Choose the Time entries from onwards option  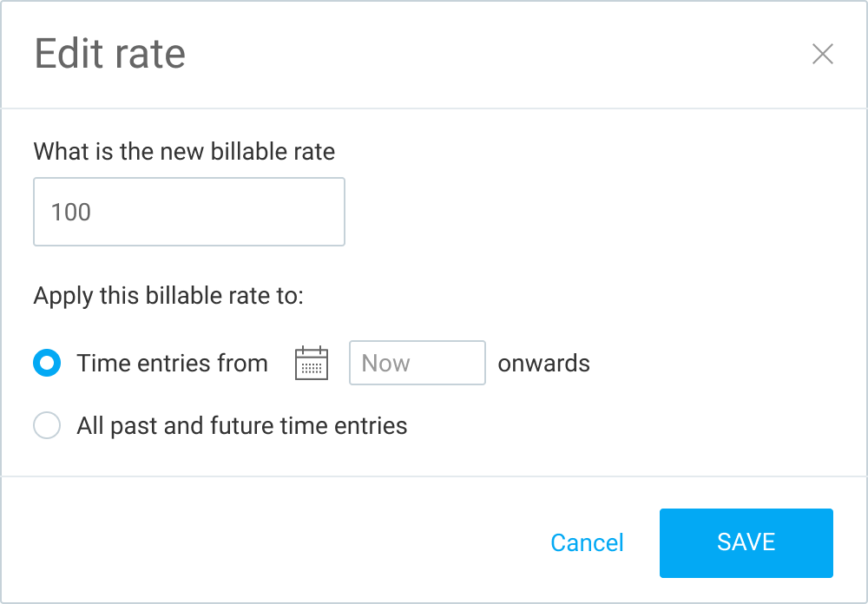click(47, 363)
